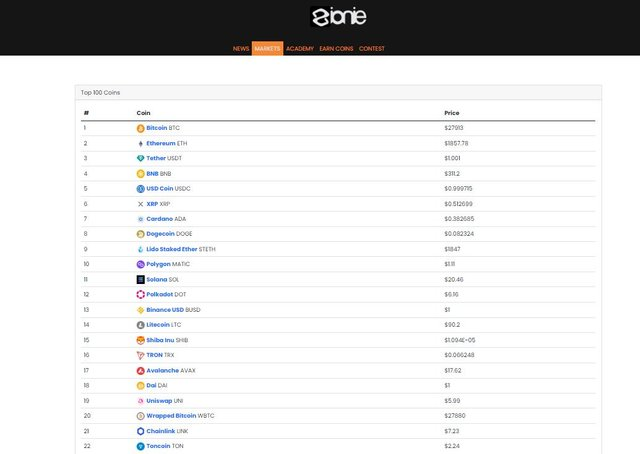Click the USD Coin icon
Image resolution: width=640 pixels, height=454 pixels.
(x=140, y=189)
